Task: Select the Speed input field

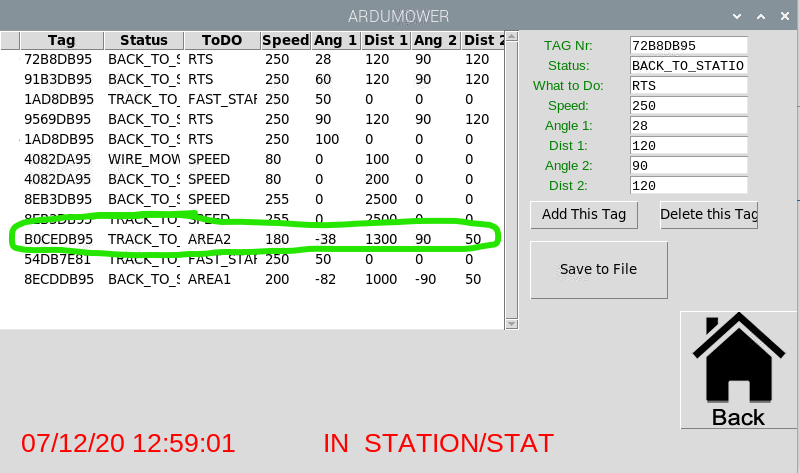Action: [688, 106]
